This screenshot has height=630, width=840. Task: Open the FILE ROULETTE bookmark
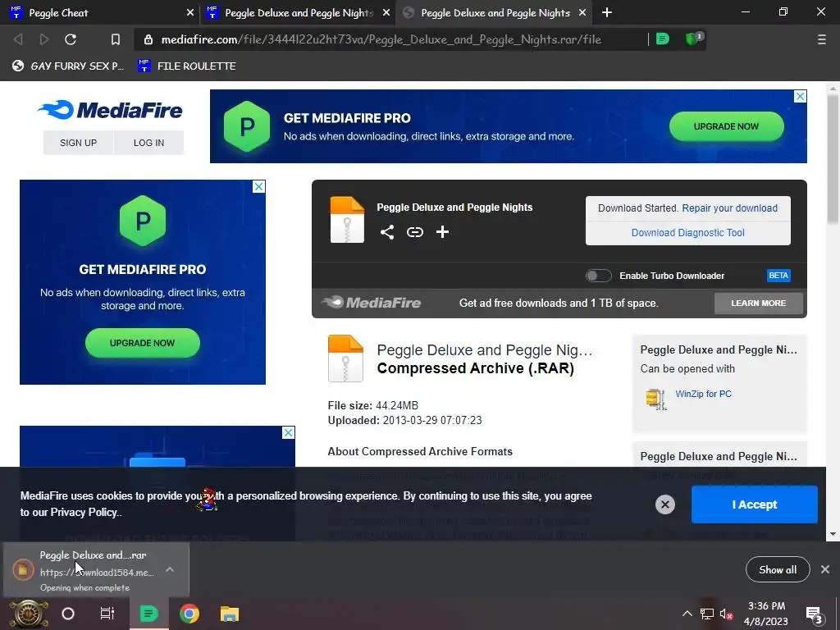[x=187, y=66]
